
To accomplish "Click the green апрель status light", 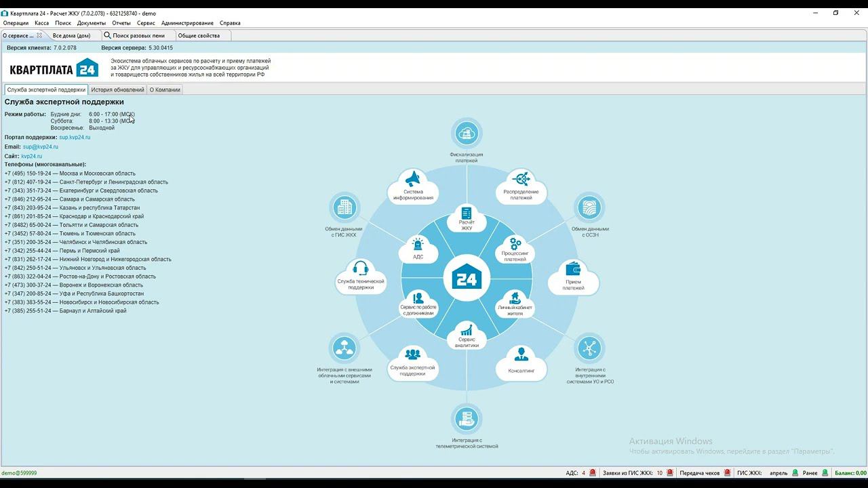I will pos(795,473).
